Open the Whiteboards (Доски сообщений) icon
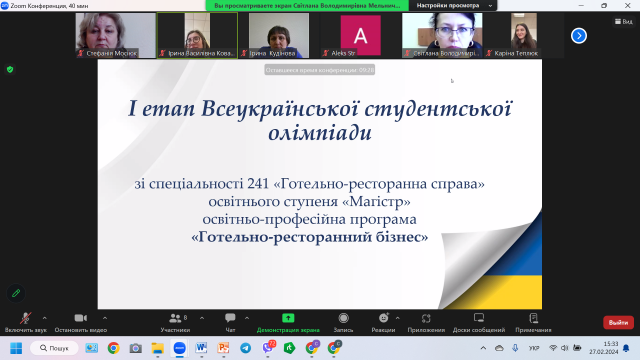640x360 pixels. pyautogui.click(x=479, y=318)
